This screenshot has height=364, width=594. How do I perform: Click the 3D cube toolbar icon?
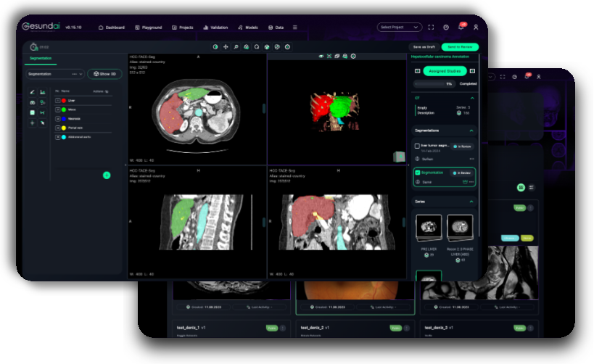[x=267, y=47]
